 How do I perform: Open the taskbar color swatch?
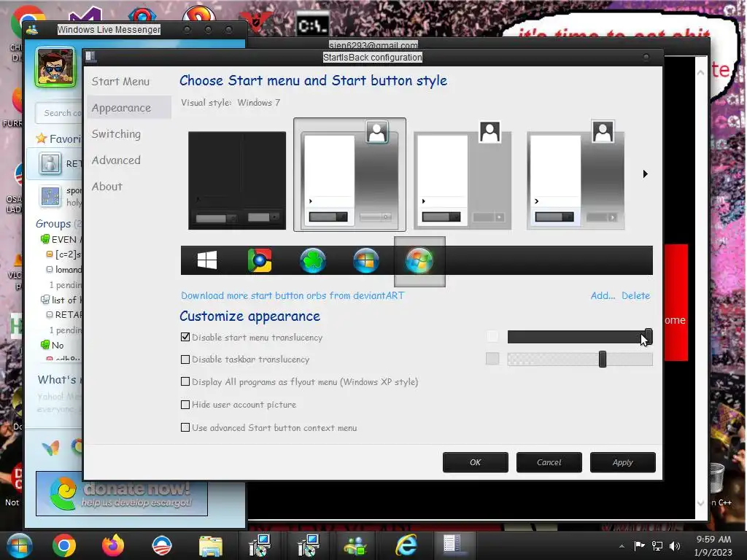pyautogui.click(x=492, y=359)
